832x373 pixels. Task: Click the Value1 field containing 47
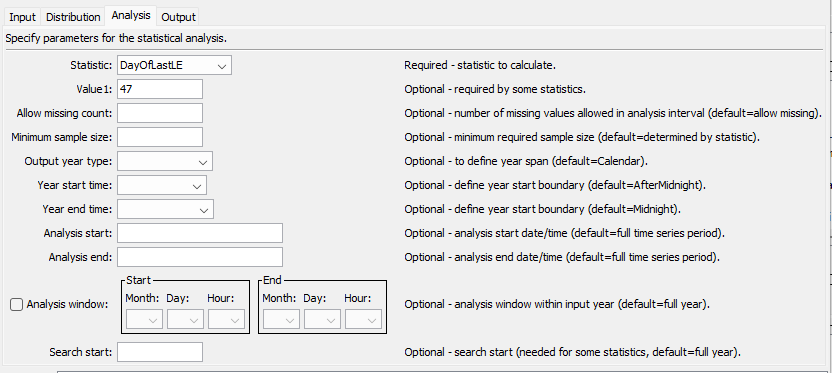(160, 89)
